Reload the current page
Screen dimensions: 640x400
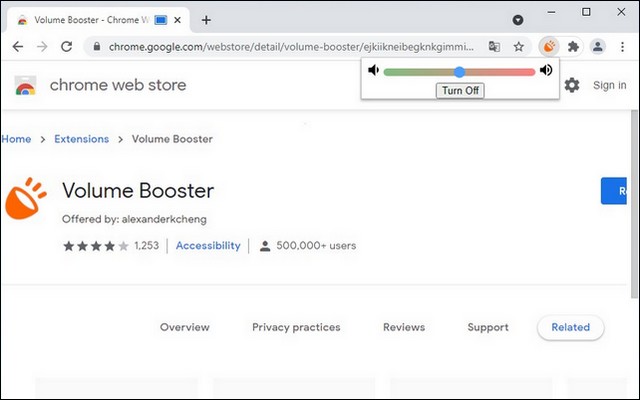pyautogui.click(x=66, y=47)
